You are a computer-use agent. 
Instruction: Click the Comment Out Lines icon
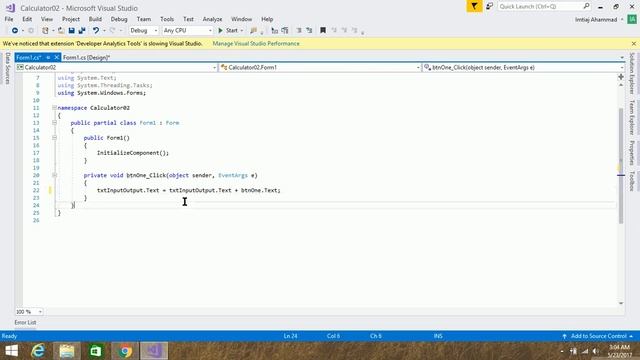pyautogui.click(x=274, y=31)
